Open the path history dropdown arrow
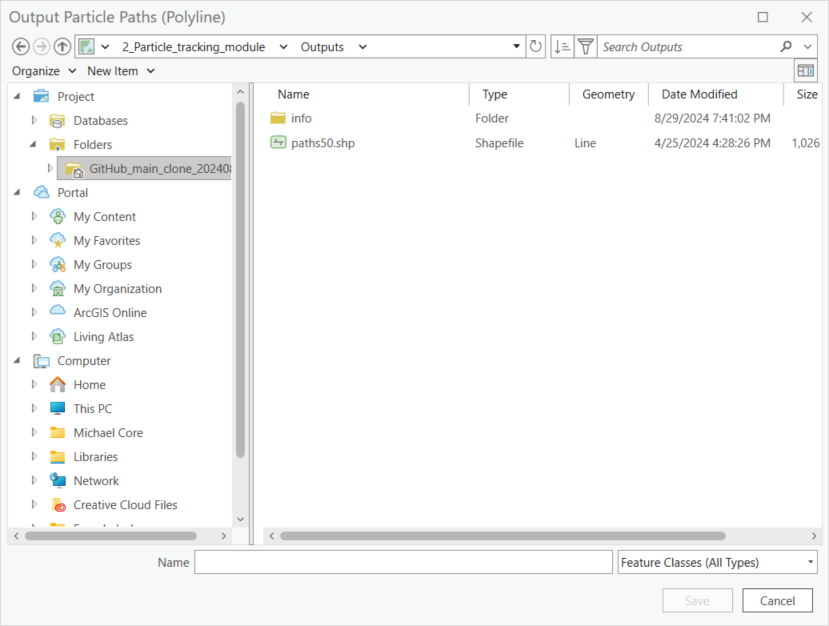 pyautogui.click(x=516, y=47)
